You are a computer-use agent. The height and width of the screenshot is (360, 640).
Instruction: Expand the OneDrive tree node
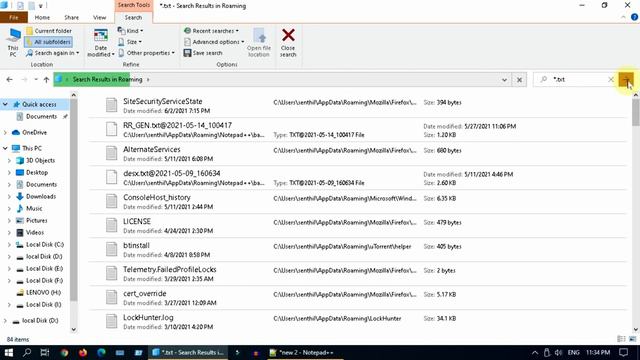[x=5, y=133]
